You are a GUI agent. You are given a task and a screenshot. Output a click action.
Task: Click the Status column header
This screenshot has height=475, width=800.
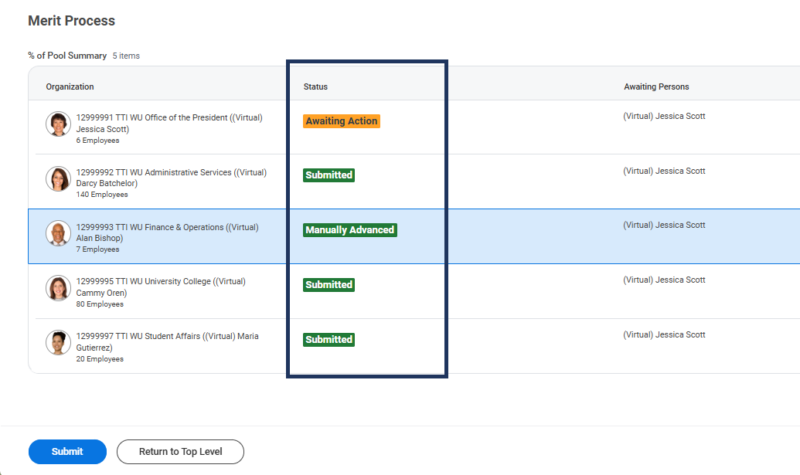point(315,87)
